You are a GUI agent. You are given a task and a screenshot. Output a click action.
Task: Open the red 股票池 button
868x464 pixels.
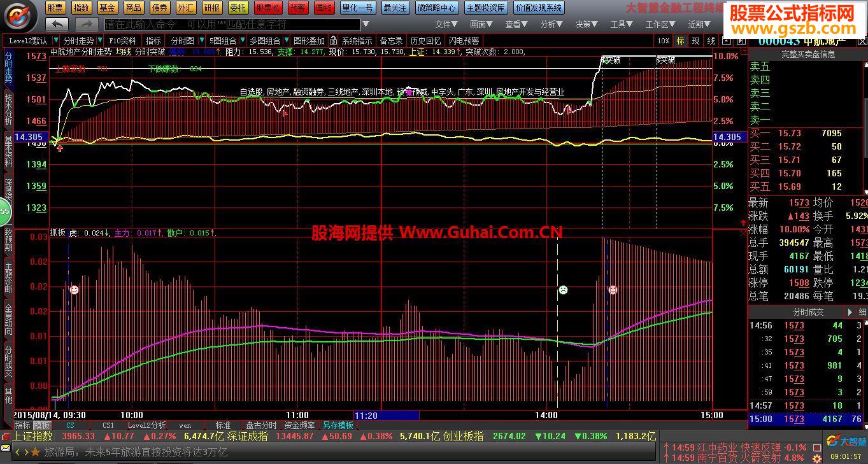point(267,8)
